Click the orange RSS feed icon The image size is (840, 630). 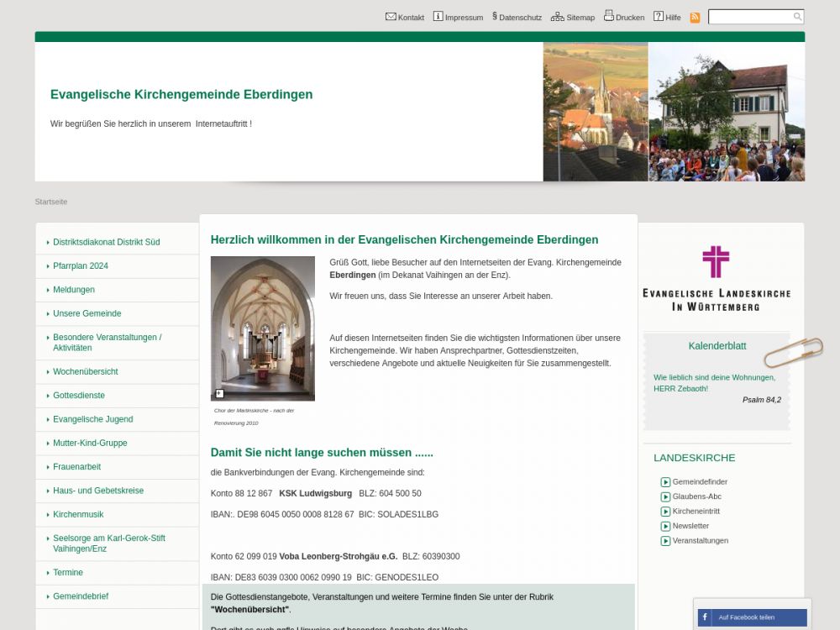pos(695,18)
